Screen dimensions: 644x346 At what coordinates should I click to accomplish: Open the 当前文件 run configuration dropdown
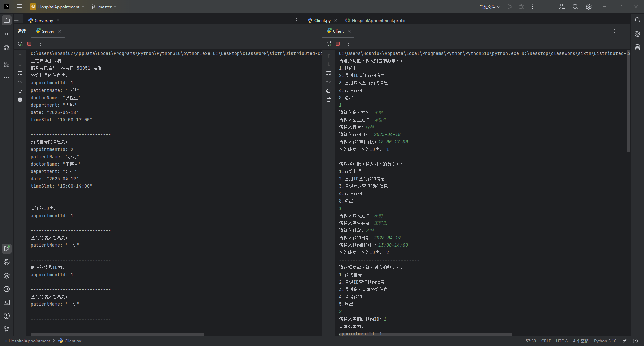coord(490,7)
